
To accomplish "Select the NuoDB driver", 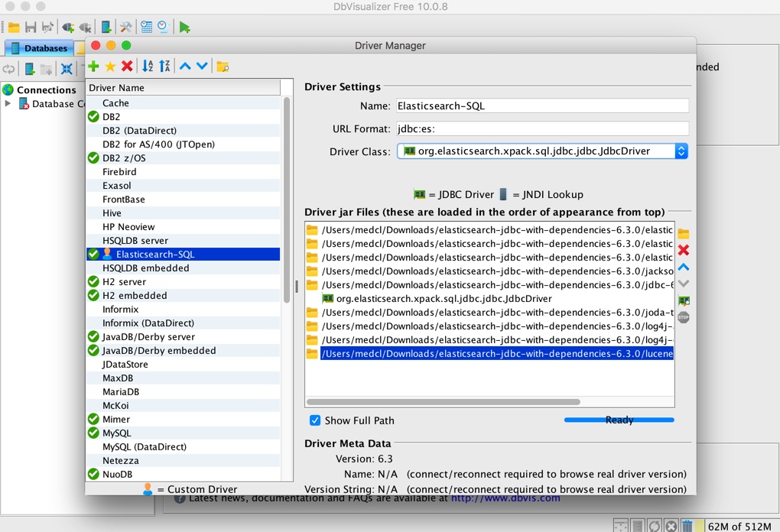I will (183, 475).
